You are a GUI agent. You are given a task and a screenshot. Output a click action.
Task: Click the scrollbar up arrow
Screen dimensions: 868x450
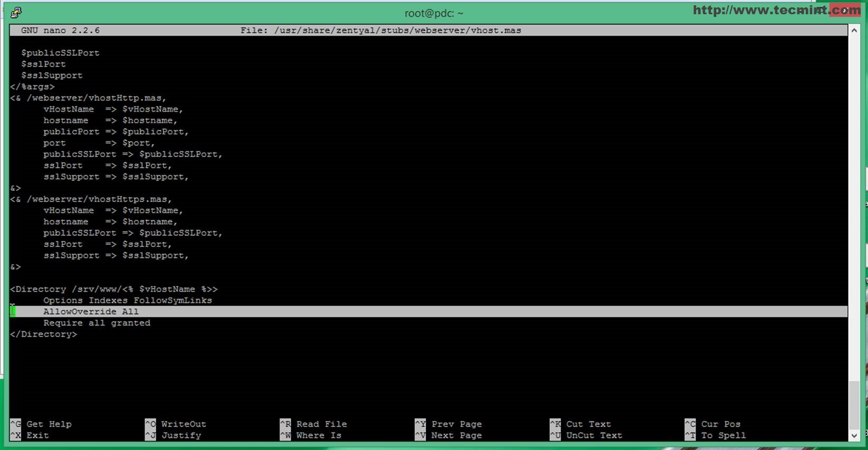coord(854,31)
